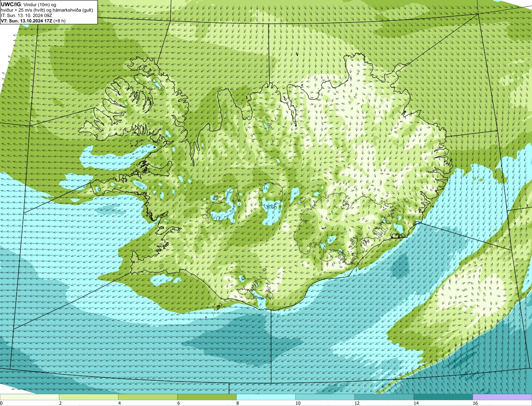Click the pale cyan 8–10 m/s legend swatch
This screenshot has height=406, width=532.
pos(266,397)
